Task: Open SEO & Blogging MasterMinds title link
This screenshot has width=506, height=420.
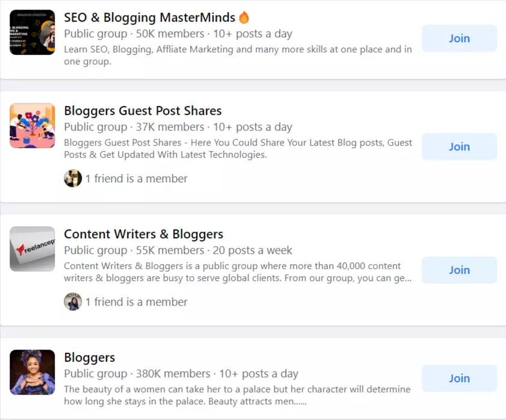Action: click(x=149, y=17)
